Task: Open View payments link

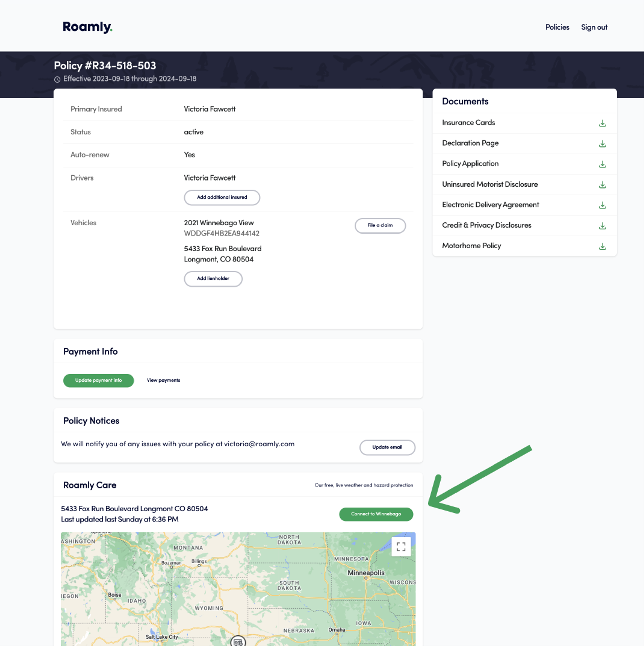Action: pos(163,380)
